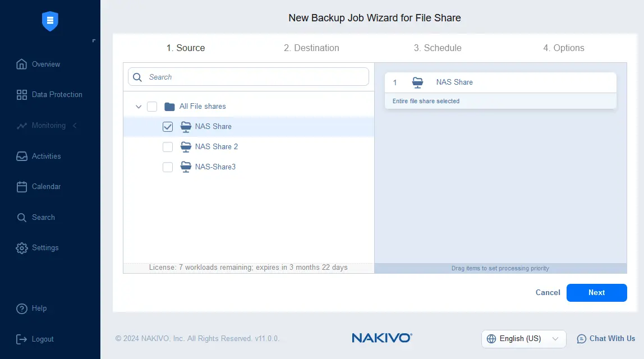Collapse the All File shares tree node
644x359 pixels.
click(139, 107)
